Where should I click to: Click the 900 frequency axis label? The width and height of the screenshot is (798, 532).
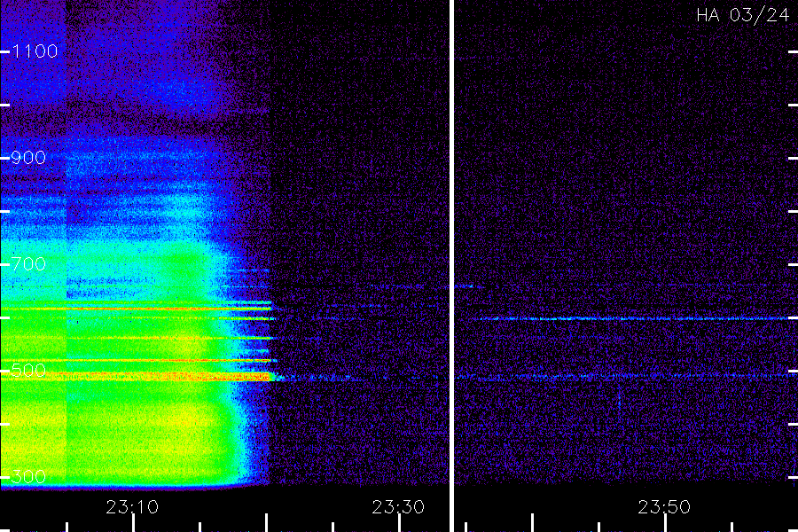point(28,157)
